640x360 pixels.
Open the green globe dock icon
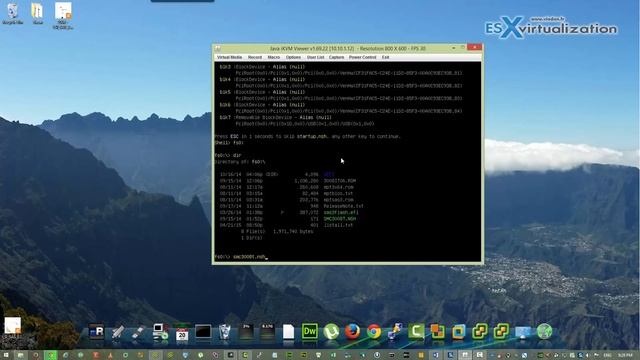click(544, 331)
